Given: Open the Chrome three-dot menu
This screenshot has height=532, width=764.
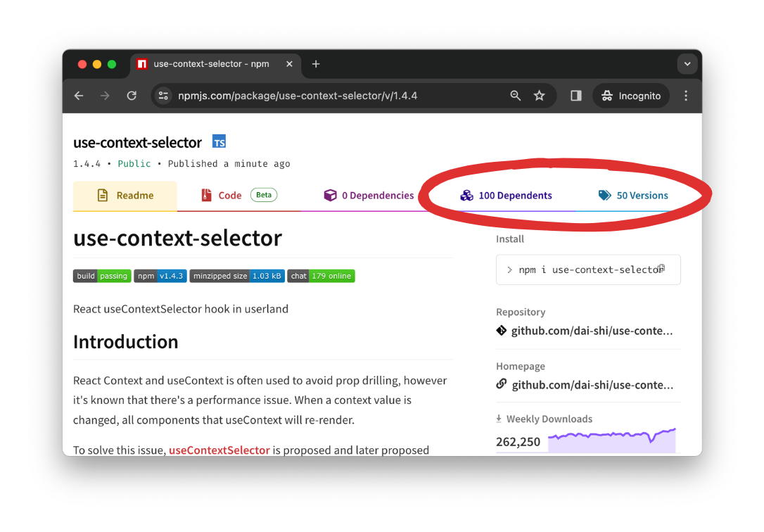Looking at the screenshot, I should point(685,96).
